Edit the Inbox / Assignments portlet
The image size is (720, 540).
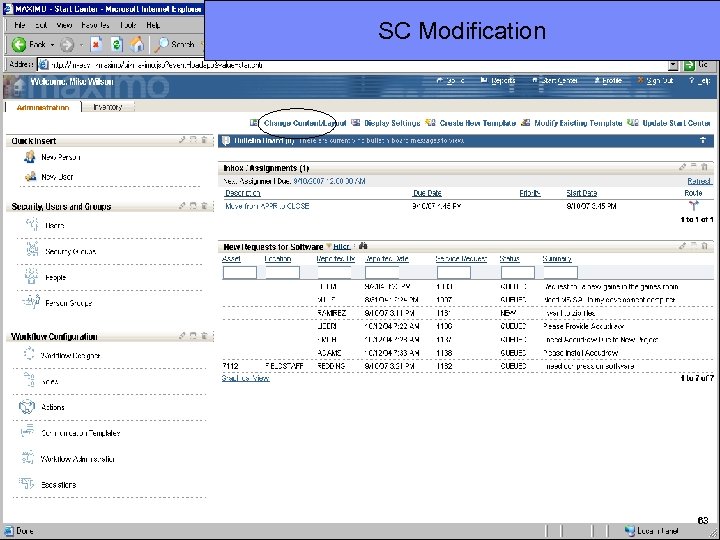pyautogui.click(x=682, y=167)
